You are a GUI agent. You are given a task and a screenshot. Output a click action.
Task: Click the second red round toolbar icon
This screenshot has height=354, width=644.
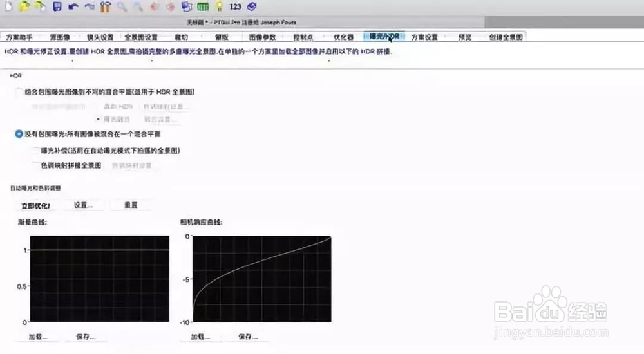pyautogui.click(x=170, y=6)
